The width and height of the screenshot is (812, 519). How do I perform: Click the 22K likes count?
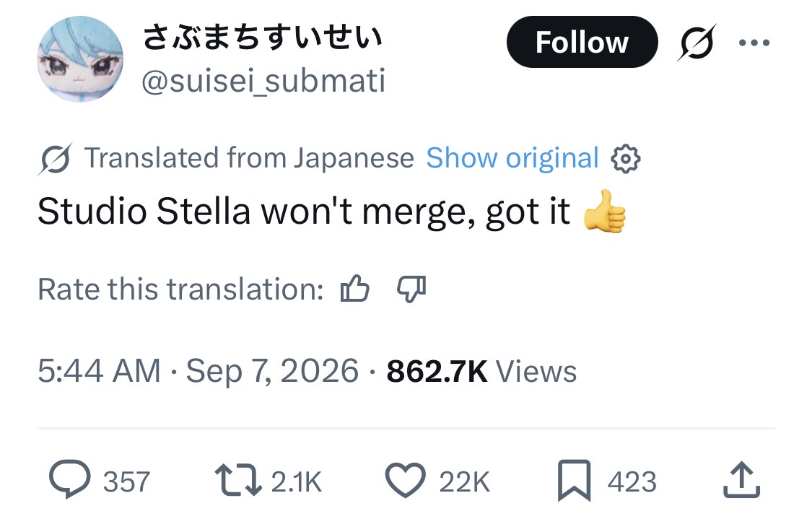[465, 481]
